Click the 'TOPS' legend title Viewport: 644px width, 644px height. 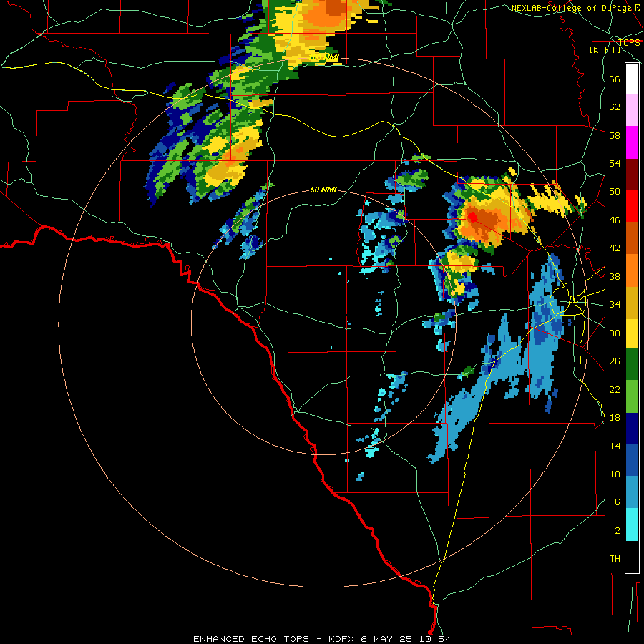(629, 42)
